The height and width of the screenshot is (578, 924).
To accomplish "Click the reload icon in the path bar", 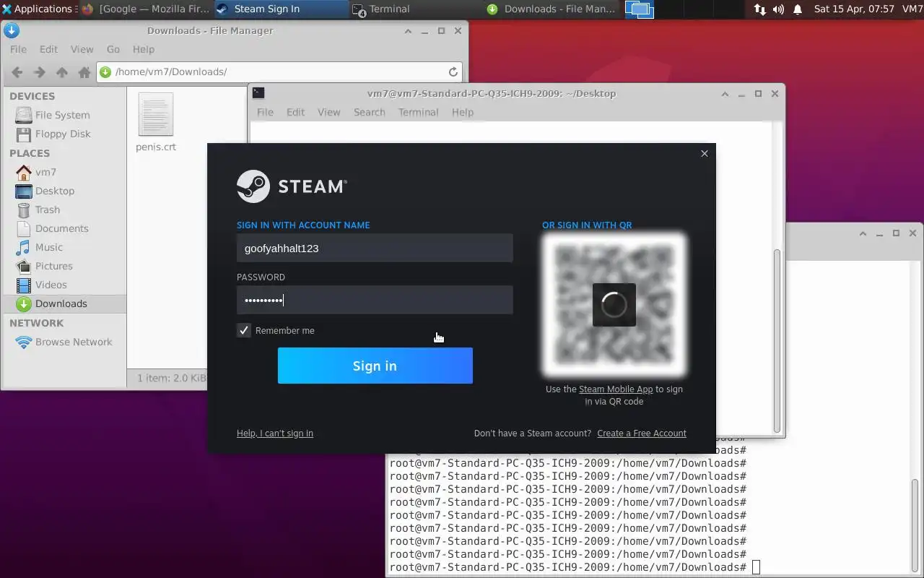I will click(x=453, y=72).
